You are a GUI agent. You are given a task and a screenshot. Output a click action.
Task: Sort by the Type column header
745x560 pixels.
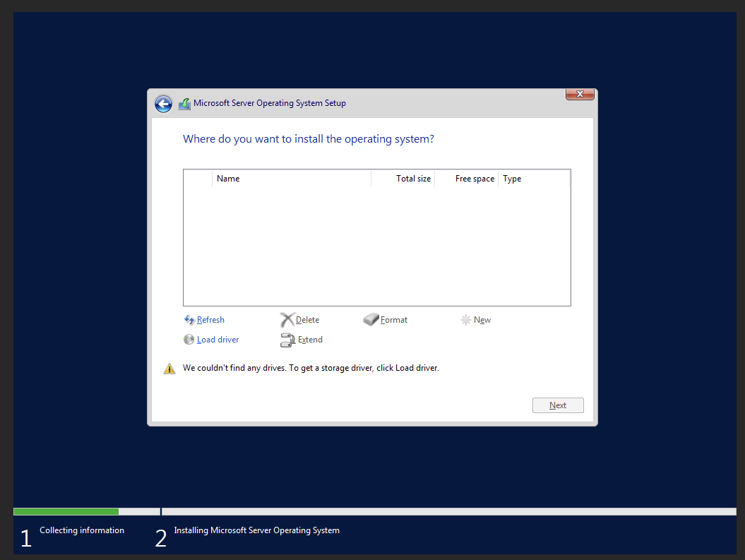tap(534, 179)
